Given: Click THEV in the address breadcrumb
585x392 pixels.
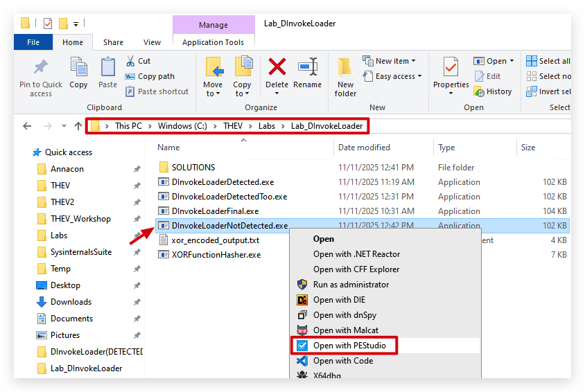Looking at the screenshot, I should pyautogui.click(x=233, y=126).
